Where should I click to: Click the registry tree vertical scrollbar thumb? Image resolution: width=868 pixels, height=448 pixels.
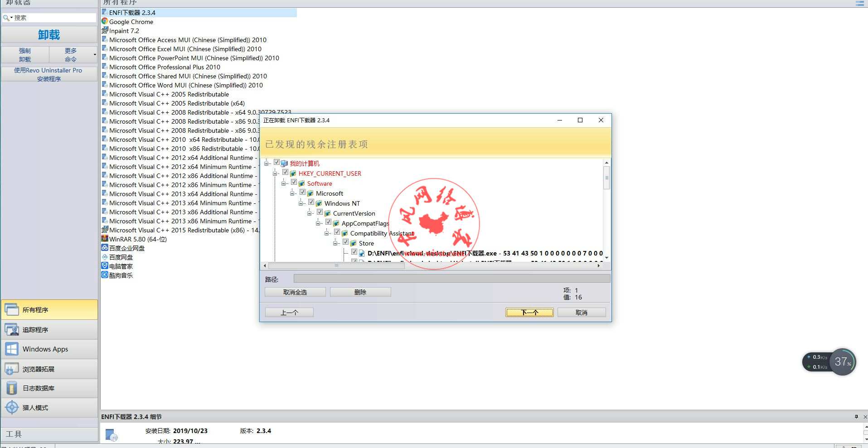[x=606, y=178]
